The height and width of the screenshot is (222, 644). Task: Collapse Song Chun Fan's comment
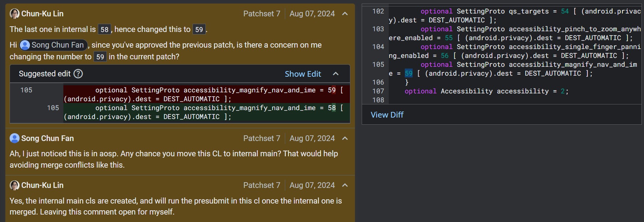(x=345, y=139)
